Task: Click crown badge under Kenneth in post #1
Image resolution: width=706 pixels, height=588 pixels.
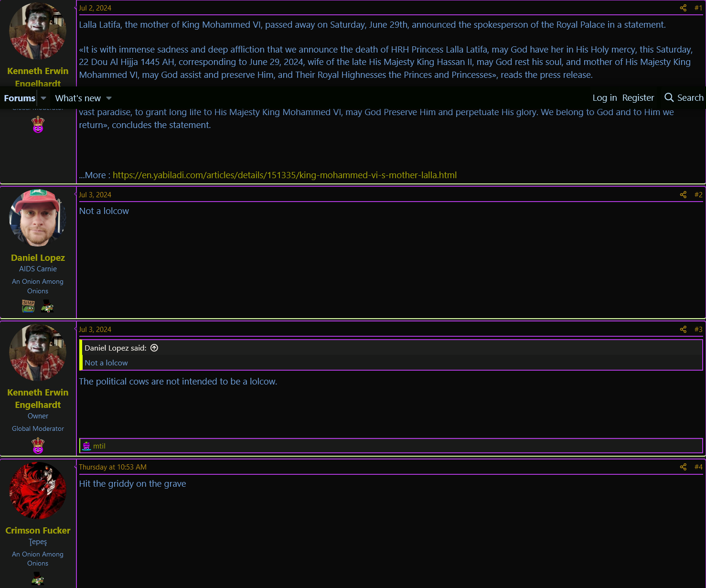Action: click(x=38, y=125)
